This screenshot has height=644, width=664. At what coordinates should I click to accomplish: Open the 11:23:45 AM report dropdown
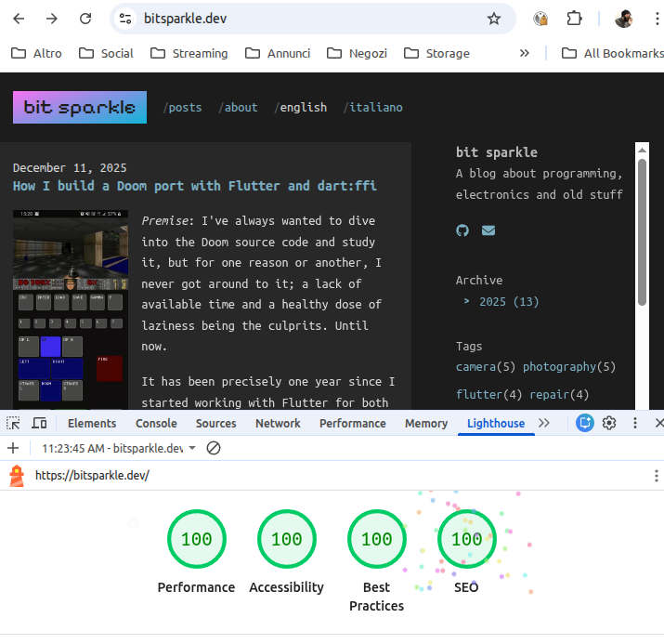point(119,448)
